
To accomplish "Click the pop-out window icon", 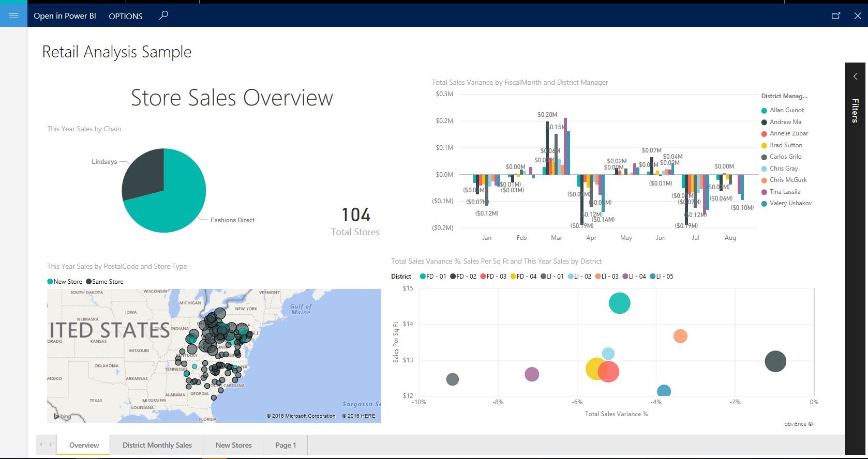I will [836, 16].
